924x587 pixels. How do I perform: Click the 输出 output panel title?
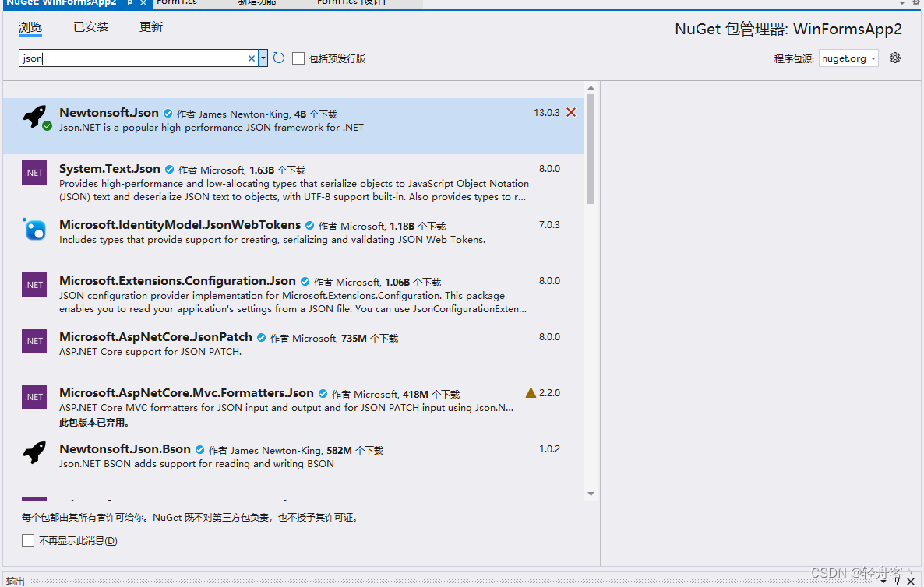pyautogui.click(x=16, y=582)
